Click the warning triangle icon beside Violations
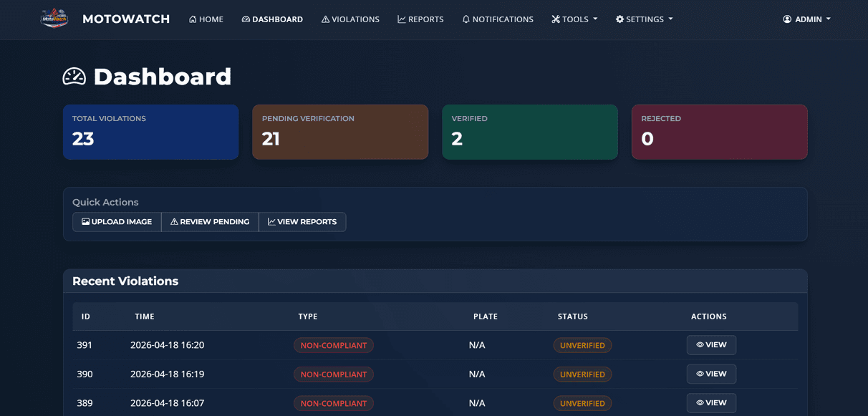Screen dimensions: 868x416 [325, 19]
